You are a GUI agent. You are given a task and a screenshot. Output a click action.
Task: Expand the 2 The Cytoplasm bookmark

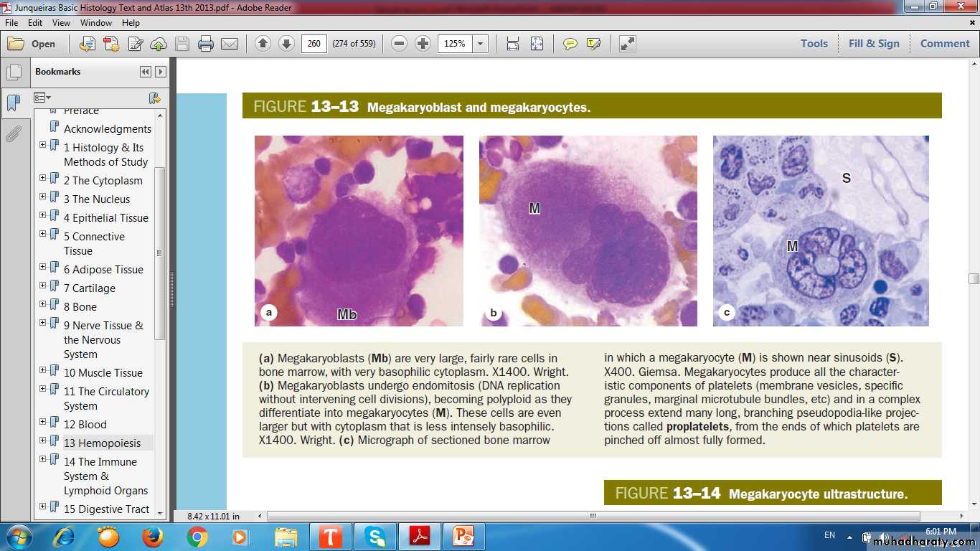pyautogui.click(x=43, y=178)
